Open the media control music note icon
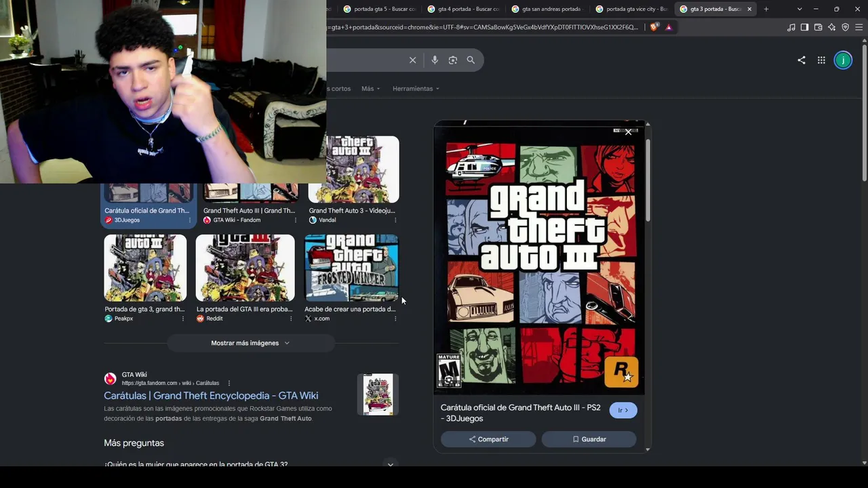 point(791,27)
